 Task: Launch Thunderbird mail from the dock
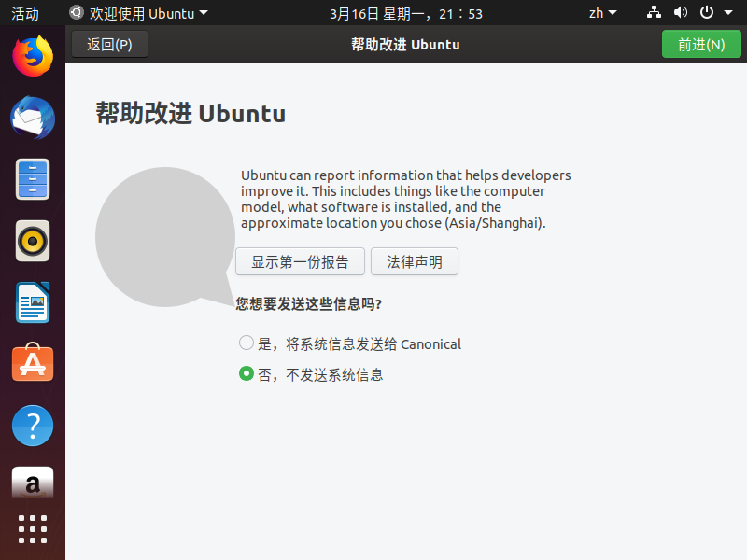point(33,118)
